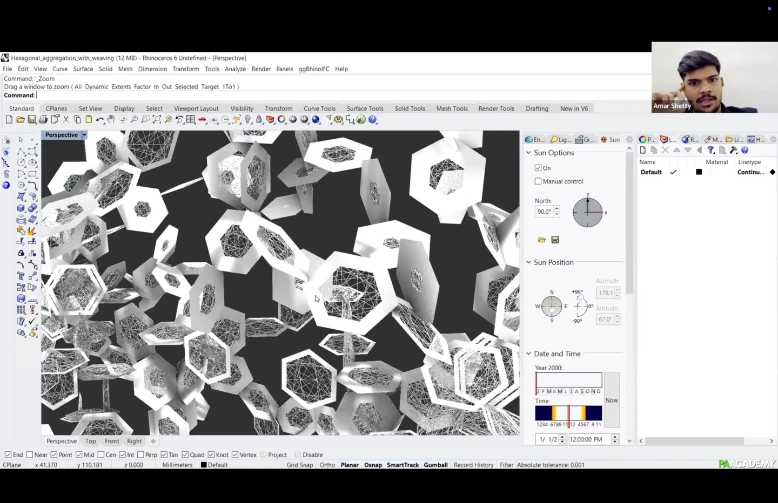Image resolution: width=778 pixels, height=503 pixels.
Task: Click the Print icon in Standard toolbar
Action: (43, 120)
